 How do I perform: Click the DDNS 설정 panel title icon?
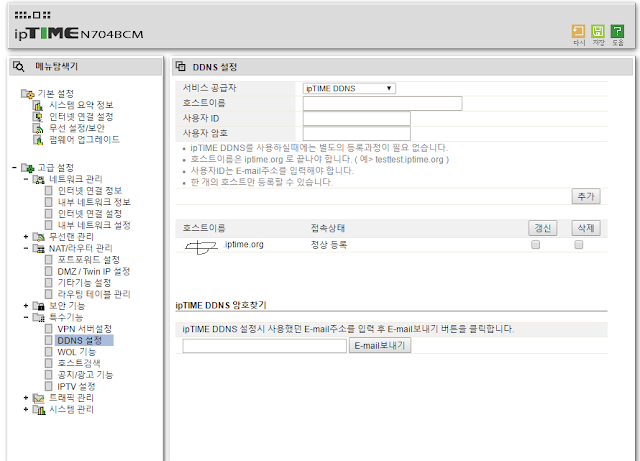pyautogui.click(x=181, y=67)
